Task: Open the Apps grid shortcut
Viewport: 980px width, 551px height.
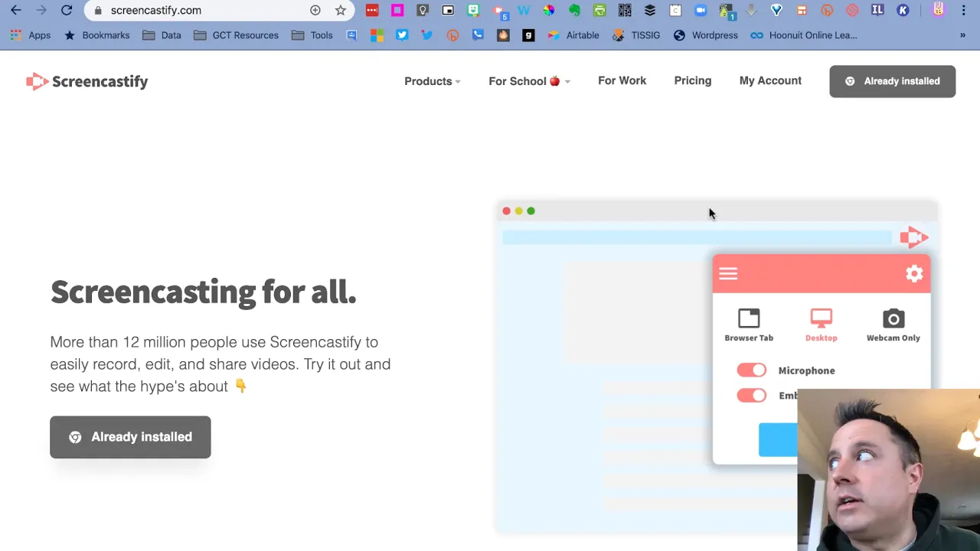Action: (30, 35)
